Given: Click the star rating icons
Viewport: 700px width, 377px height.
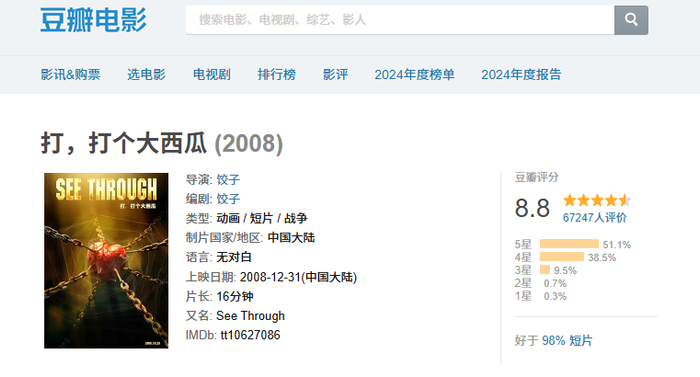Looking at the screenshot, I should 597,200.
